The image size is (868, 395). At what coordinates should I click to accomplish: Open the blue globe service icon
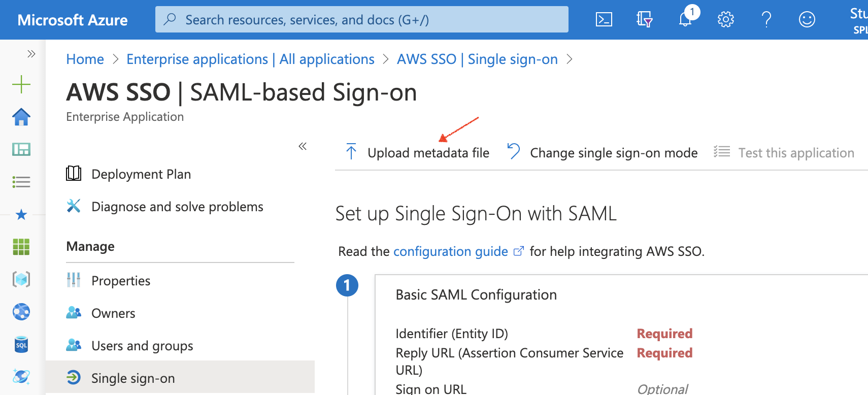[x=21, y=312]
